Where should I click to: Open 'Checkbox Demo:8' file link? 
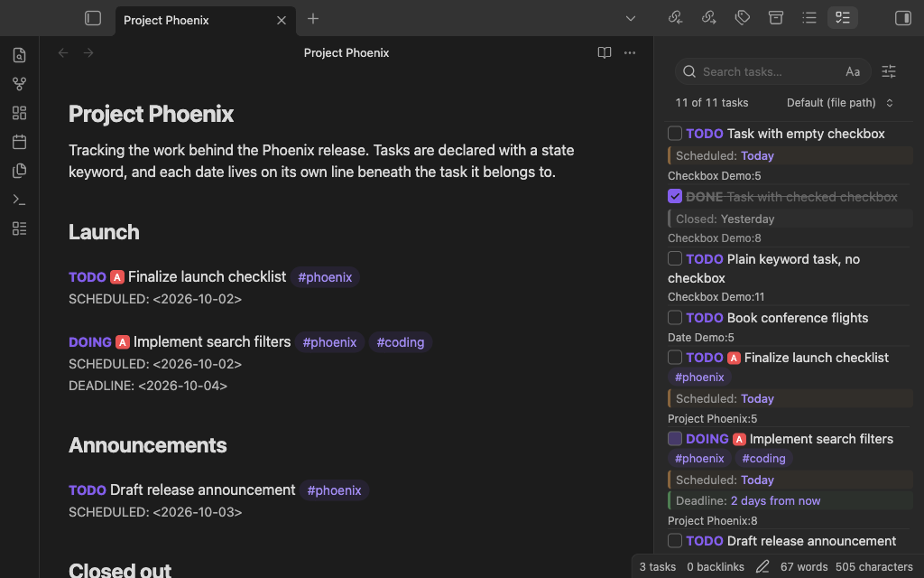tap(715, 238)
